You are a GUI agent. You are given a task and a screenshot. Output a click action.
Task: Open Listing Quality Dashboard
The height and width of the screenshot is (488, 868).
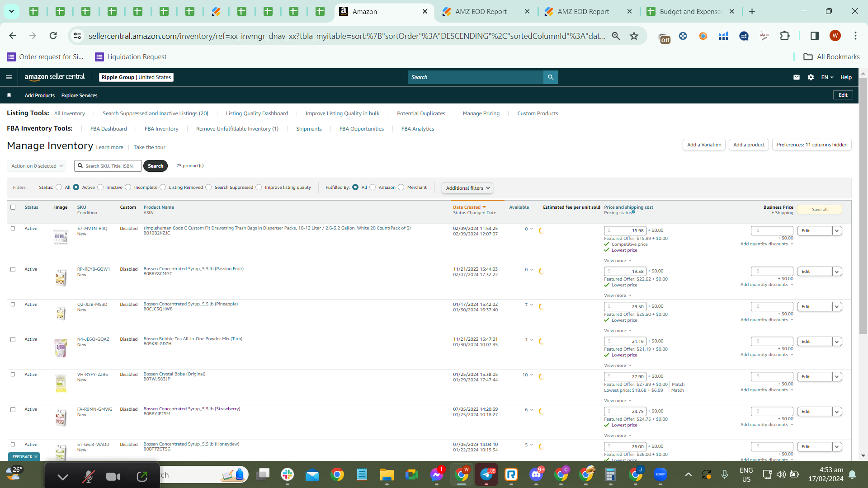coord(257,113)
